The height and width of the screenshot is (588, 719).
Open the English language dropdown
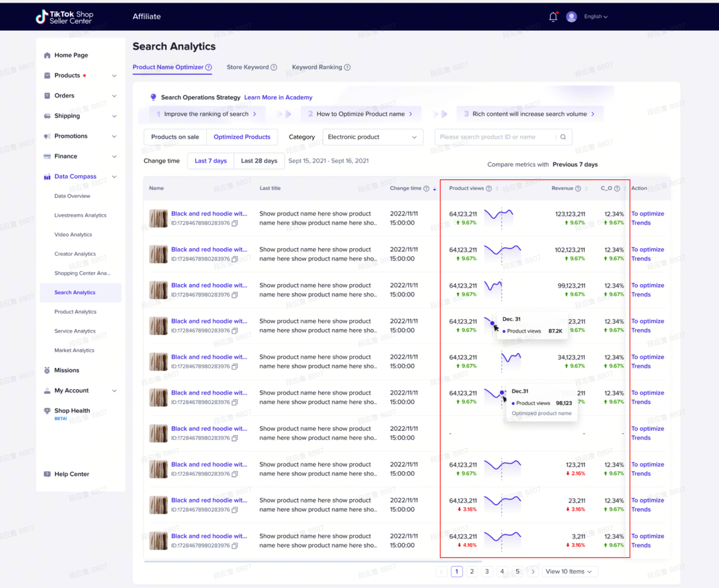coord(595,17)
